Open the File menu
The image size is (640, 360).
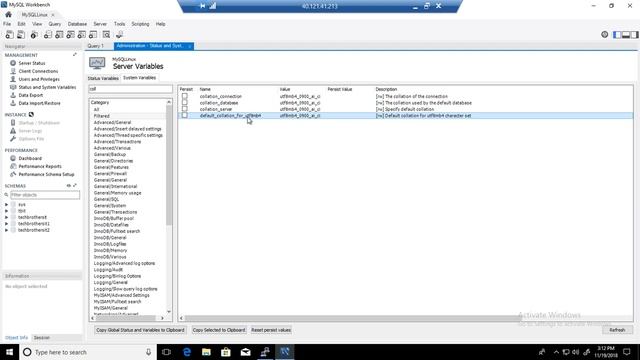[x=7, y=24]
